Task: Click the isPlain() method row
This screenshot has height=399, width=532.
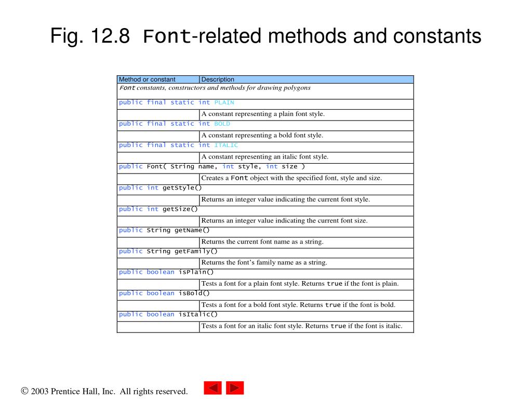Action: pos(166,272)
